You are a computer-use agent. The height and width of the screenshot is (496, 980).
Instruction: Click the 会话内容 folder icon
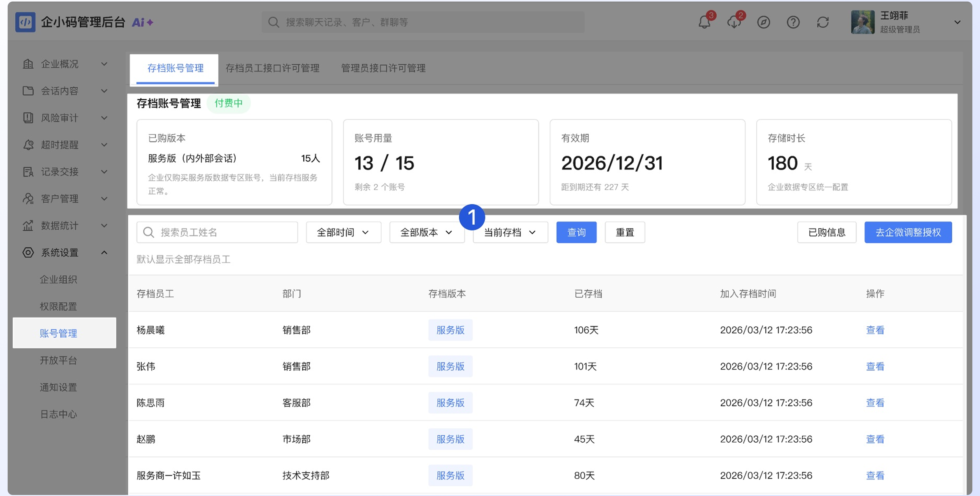tap(28, 91)
